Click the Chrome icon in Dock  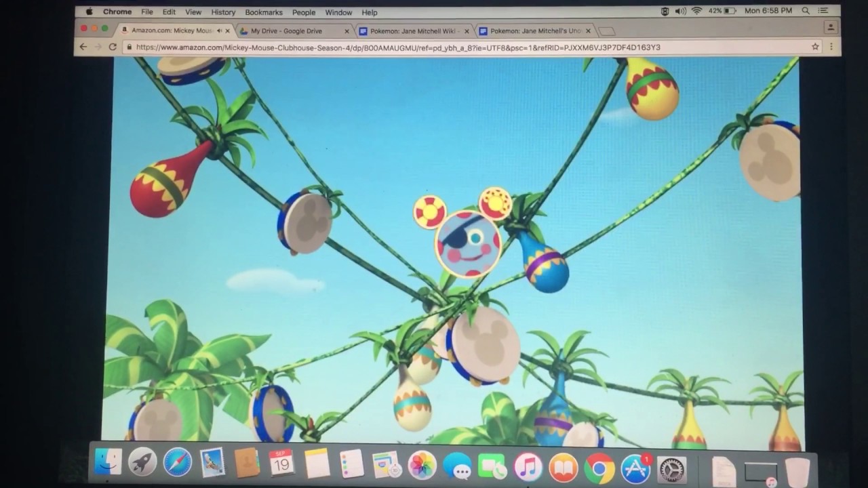tap(599, 469)
